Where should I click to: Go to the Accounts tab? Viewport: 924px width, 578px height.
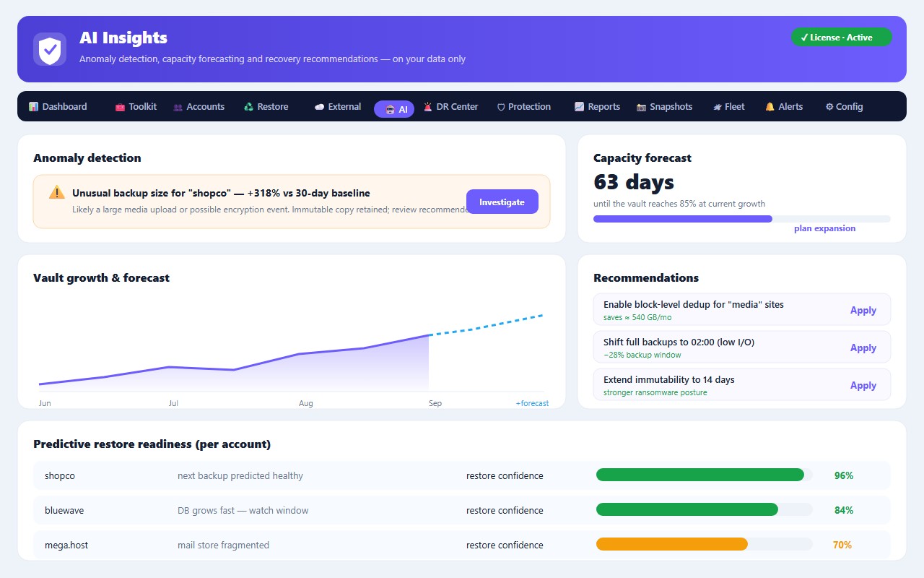click(199, 106)
